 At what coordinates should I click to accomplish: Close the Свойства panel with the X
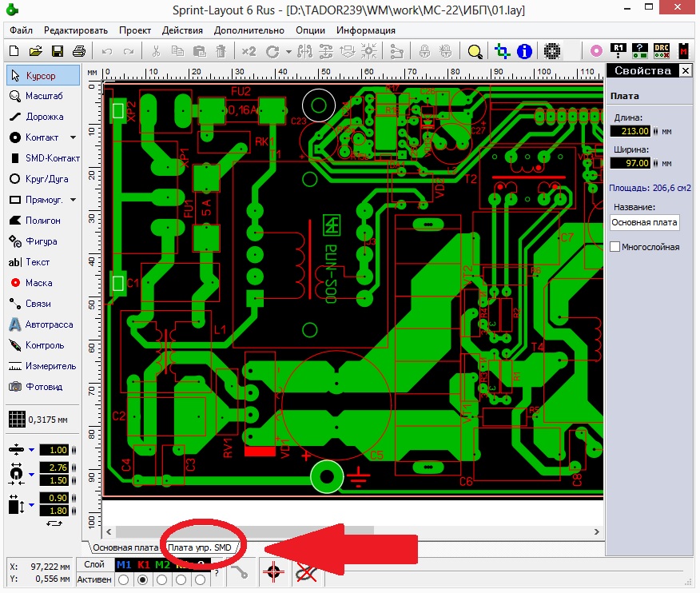pos(686,70)
